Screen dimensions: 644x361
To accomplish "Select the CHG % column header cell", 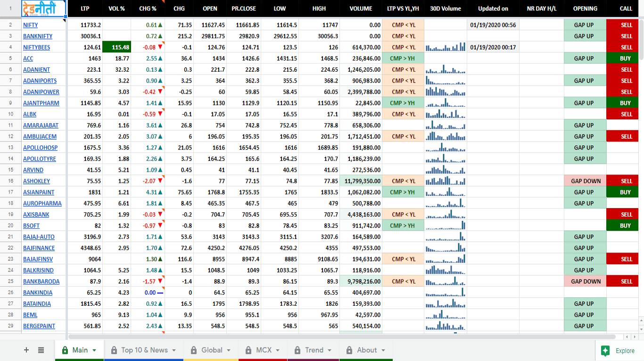I will (148, 8).
